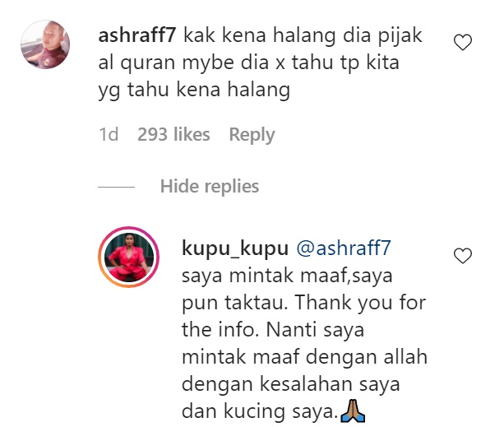
Task: Click the horizontal line beside Hide replies
Action: (x=117, y=187)
